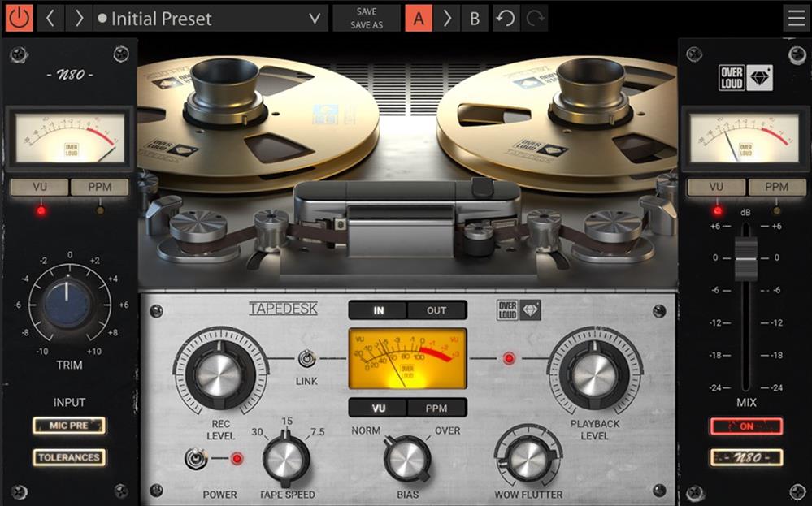812x506 pixels.
Task: Toggle the MIC PRE input button
Action: click(x=69, y=426)
